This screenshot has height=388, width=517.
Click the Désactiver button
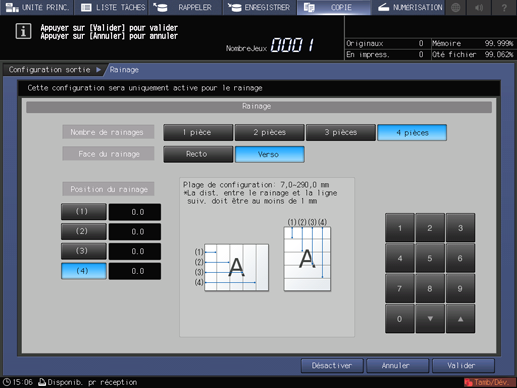[332, 366]
